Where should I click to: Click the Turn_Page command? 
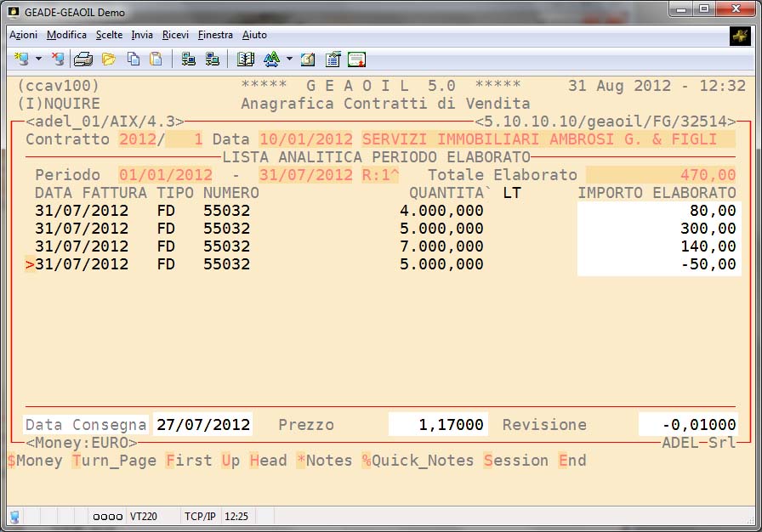pyautogui.click(x=114, y=461)
